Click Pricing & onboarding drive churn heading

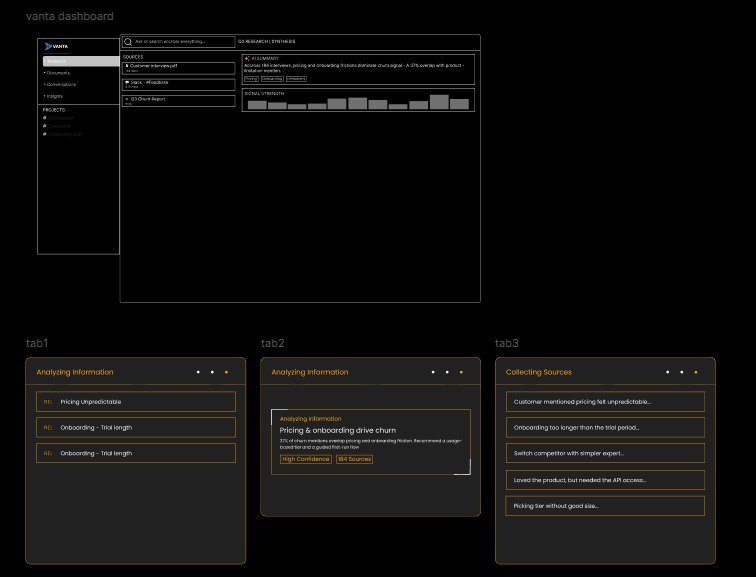tap(338, 430)
